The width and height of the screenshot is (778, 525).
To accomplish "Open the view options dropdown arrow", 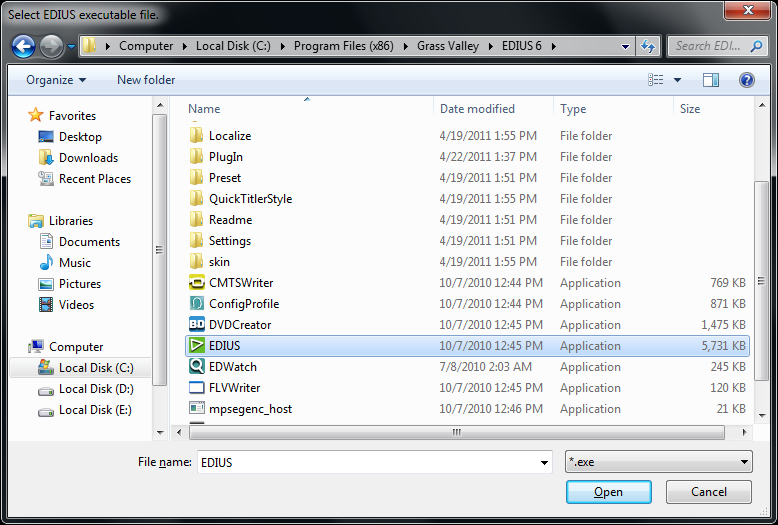I will 677,80.
